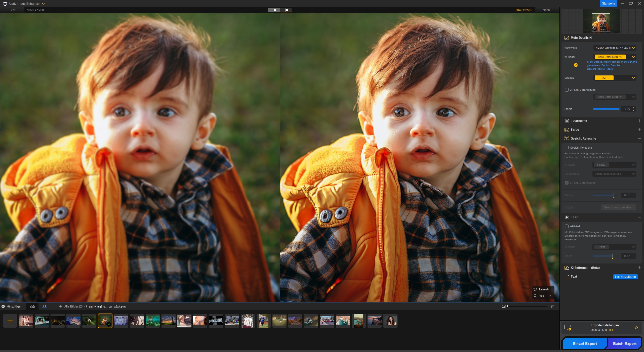Viewport: 644px width, 352px height.
Task: Expand the Bearbeiten section
Action: [639, 121]
